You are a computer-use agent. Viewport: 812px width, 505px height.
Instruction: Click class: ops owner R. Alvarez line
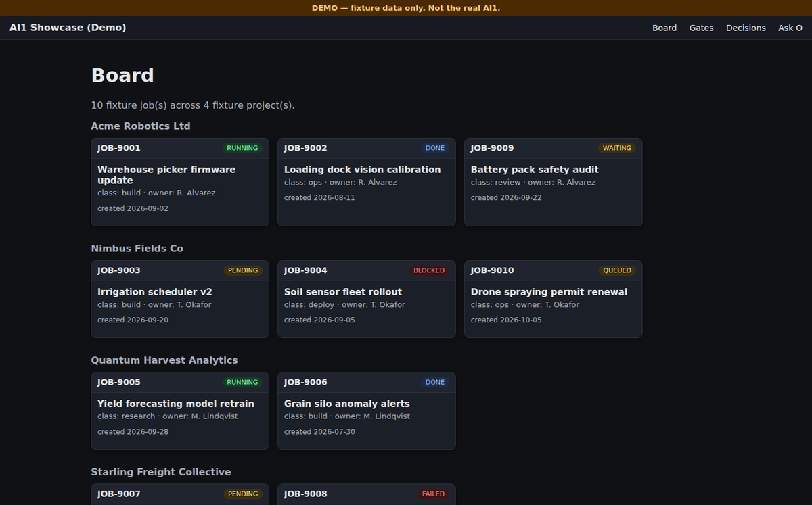point(340,182)
